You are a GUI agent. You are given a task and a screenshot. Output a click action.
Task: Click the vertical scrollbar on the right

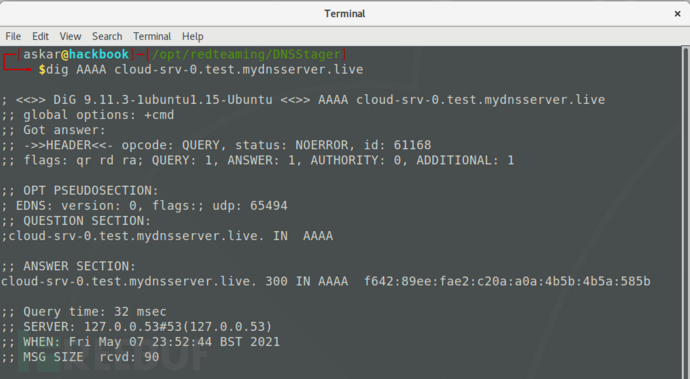click(x=685, y=211)
